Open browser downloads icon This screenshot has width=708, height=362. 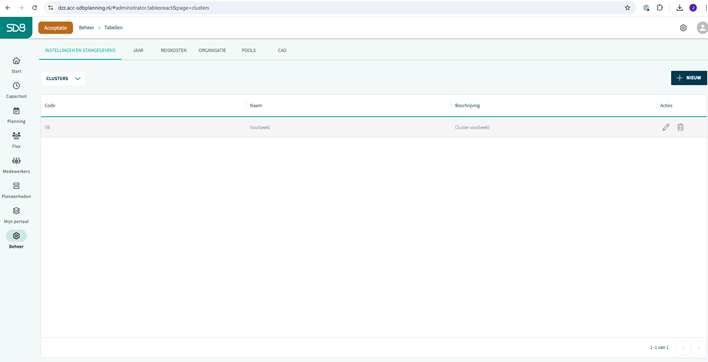679,8
